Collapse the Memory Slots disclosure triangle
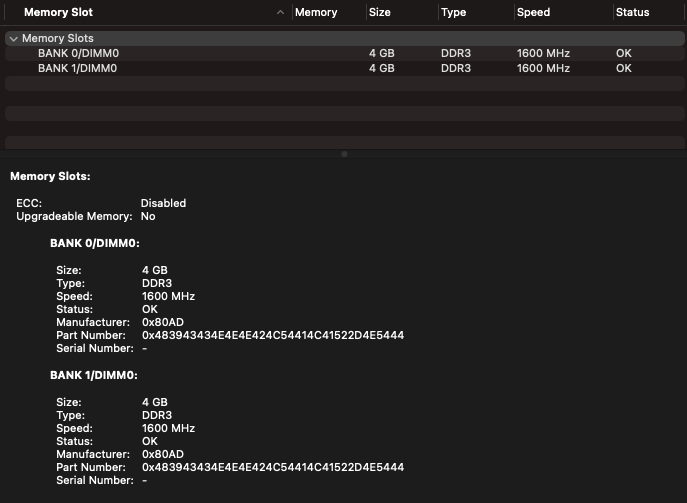This screenshot has width=687, height=503. pos(13,38)
